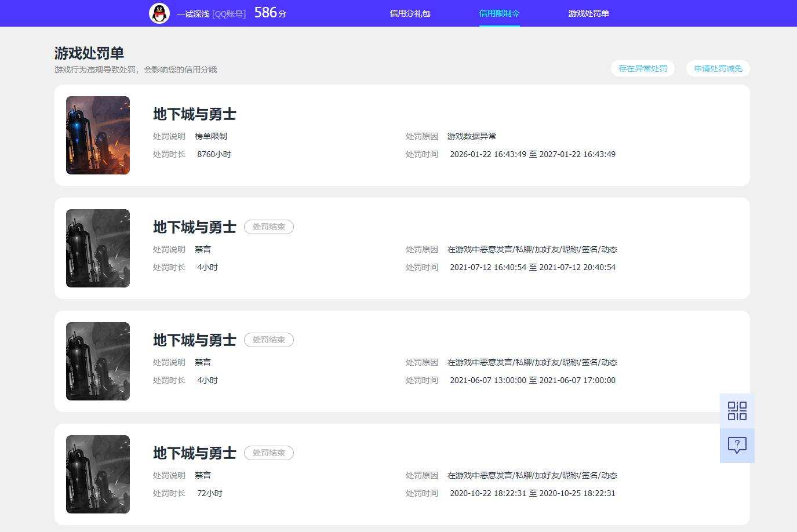
Task: Click the 游戏处罚单 page heading
Action: tap(89, 53)
